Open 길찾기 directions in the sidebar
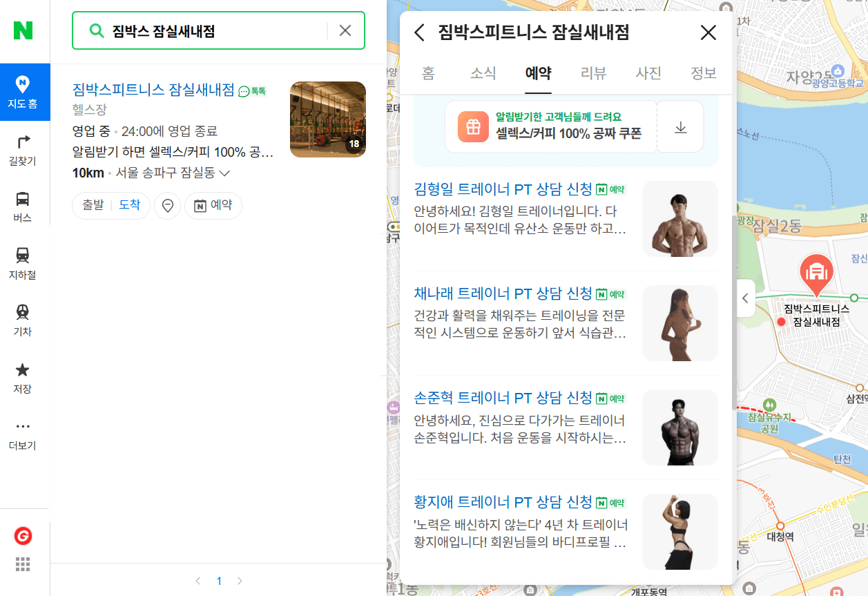Viewport: 868px width, 596px height. (x=23, y=150)
